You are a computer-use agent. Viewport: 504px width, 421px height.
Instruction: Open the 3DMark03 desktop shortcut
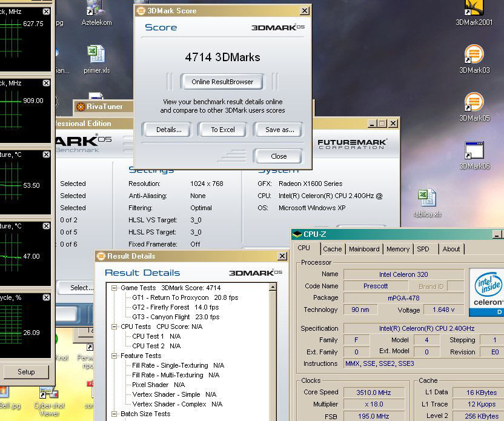[x=474, y=55]
